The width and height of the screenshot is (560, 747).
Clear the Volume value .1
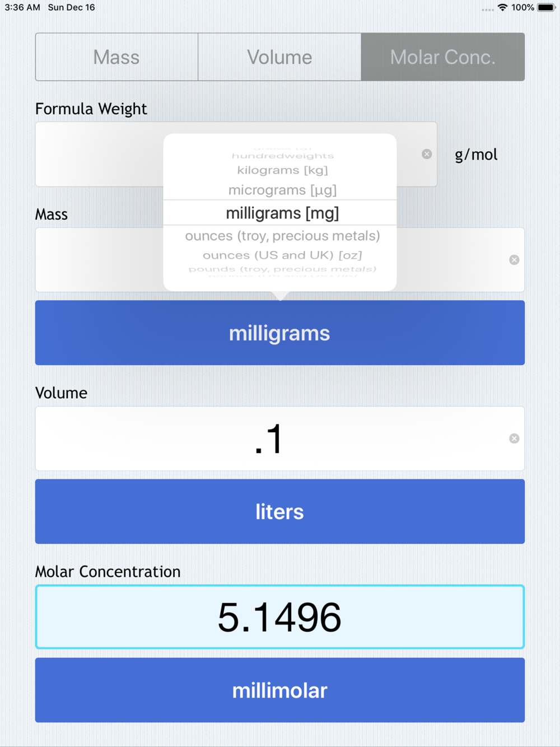(514, 438)
